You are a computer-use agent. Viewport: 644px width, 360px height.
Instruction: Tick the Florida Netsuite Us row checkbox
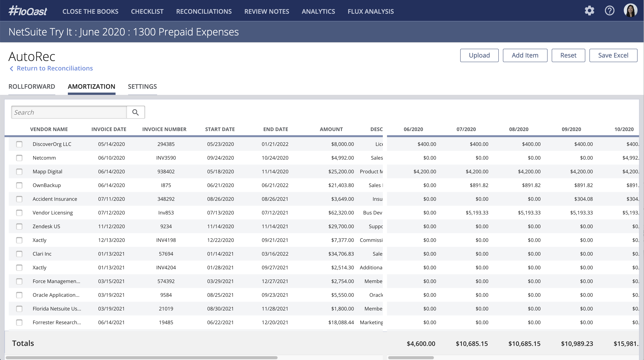19,309
